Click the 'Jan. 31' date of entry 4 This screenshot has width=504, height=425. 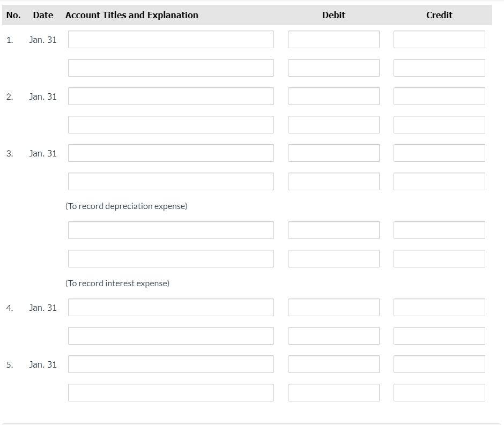[x=43, y=308]
